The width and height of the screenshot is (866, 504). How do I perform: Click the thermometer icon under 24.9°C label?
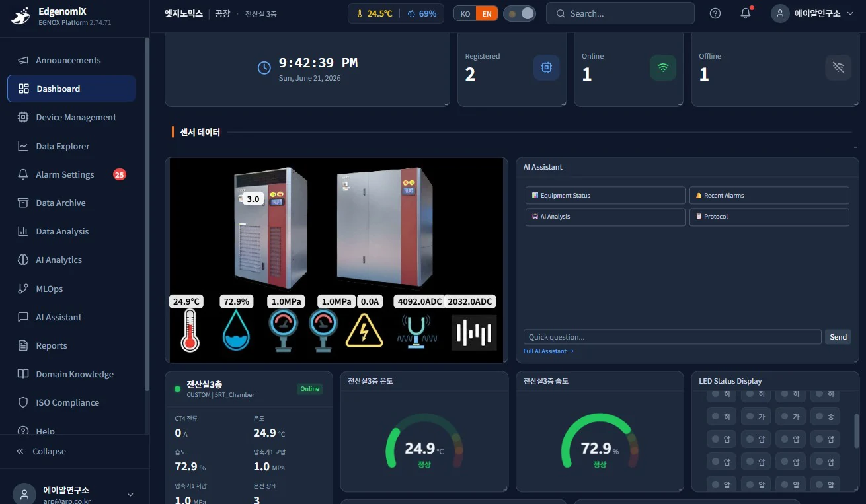tap(190, 332)
